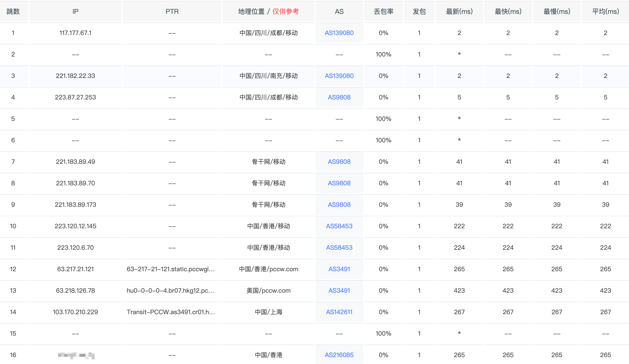
Task: Open AS139080 link in hop 1 row
Action: coord(339,33)
